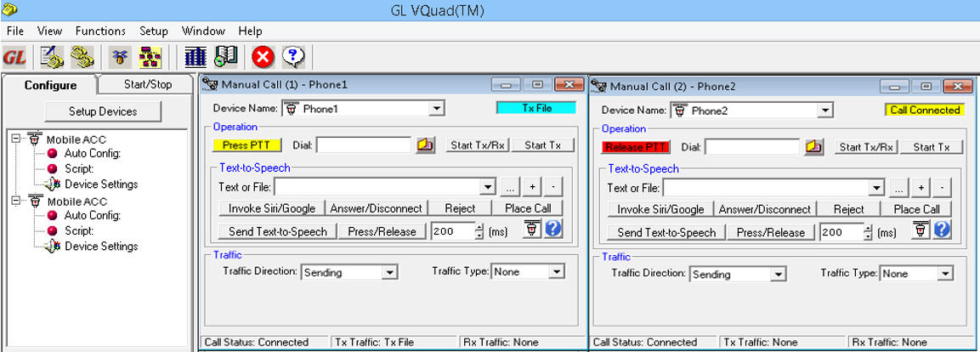The height and width of the screenshot is (352, 980).
Task: Click the GL logo toolbar icon
Action: point(13,58)
